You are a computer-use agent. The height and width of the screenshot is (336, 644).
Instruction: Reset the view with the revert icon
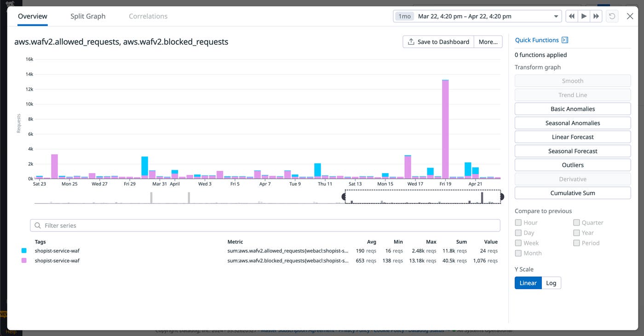click(x=612, y=16)
